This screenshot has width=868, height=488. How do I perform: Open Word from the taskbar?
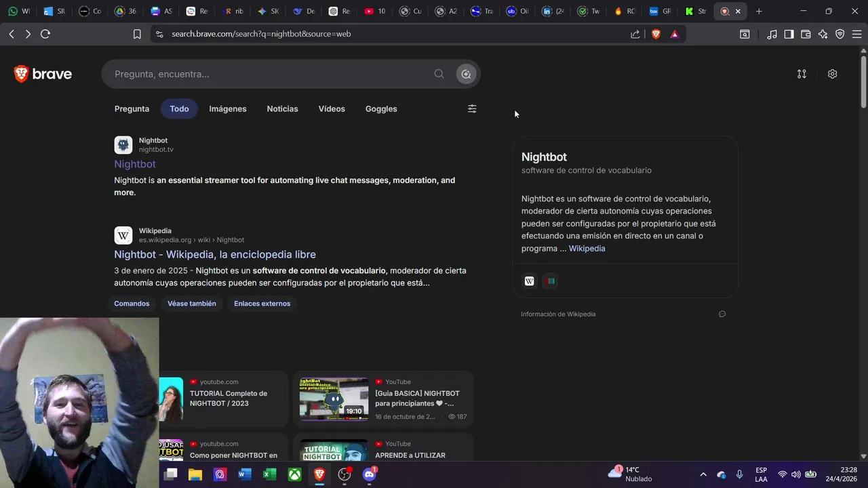click(245, 474)
